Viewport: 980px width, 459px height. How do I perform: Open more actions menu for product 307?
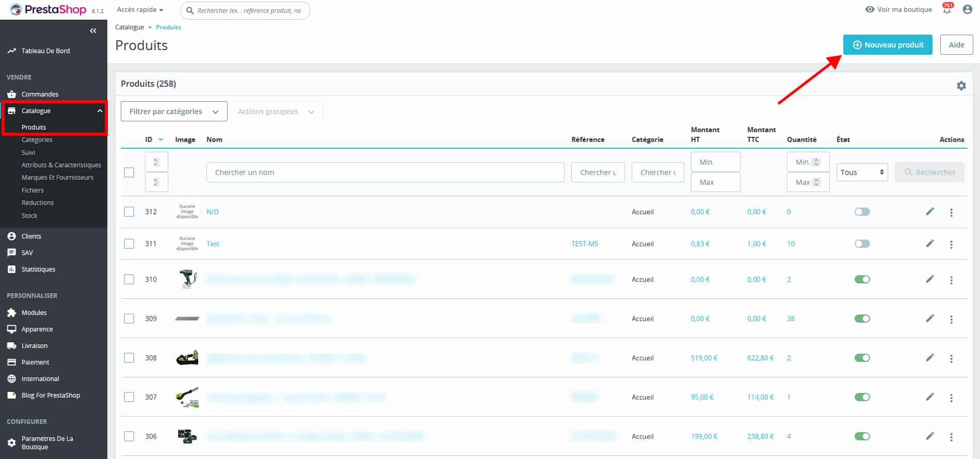[951, 398]
